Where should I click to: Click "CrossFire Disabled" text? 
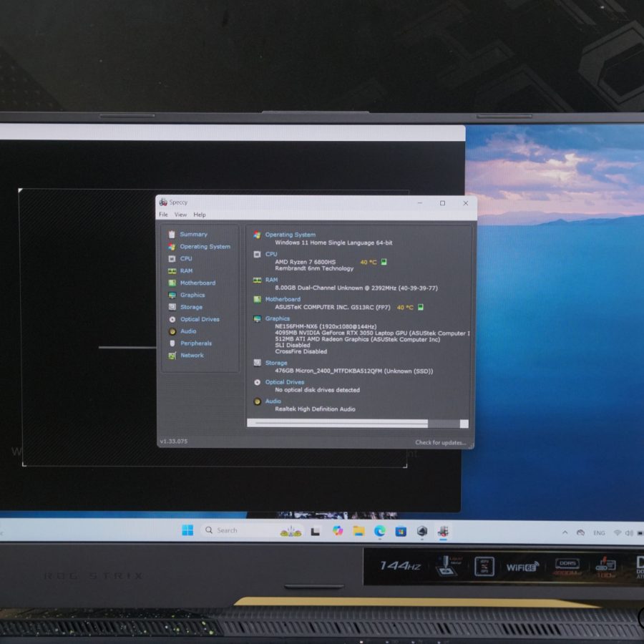tap(301, 351)
